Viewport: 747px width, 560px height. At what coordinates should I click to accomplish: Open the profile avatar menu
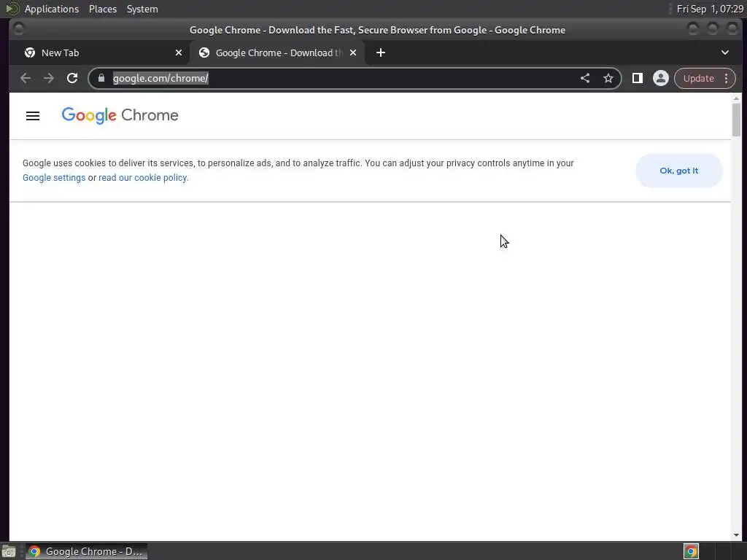(x=660, y=78)
